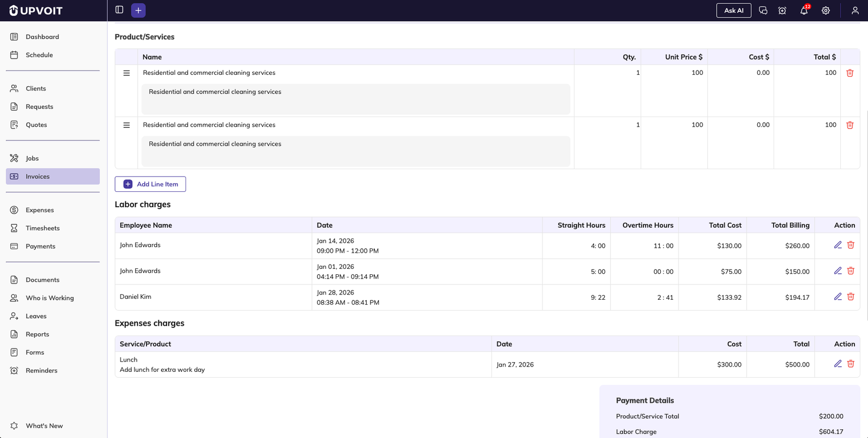The width and height of the screenshot is (868, 438).
Task: Open the user profile icon
Action: point(855,10)
